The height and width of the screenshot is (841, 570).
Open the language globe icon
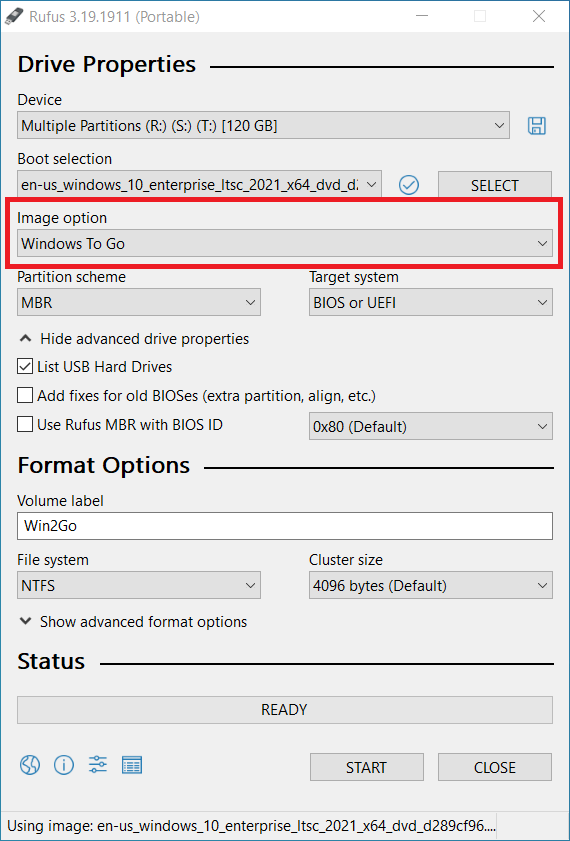30,764
